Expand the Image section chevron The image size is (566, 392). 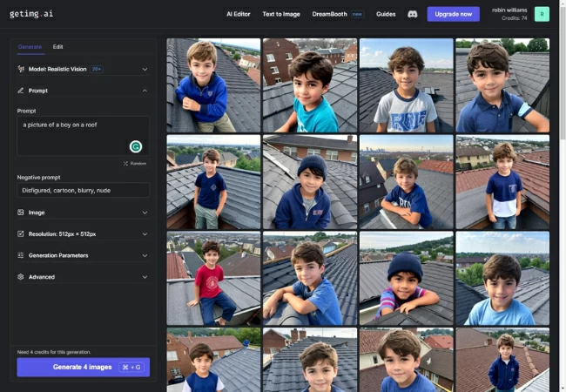pyautogui.click(x=145, y=212)
